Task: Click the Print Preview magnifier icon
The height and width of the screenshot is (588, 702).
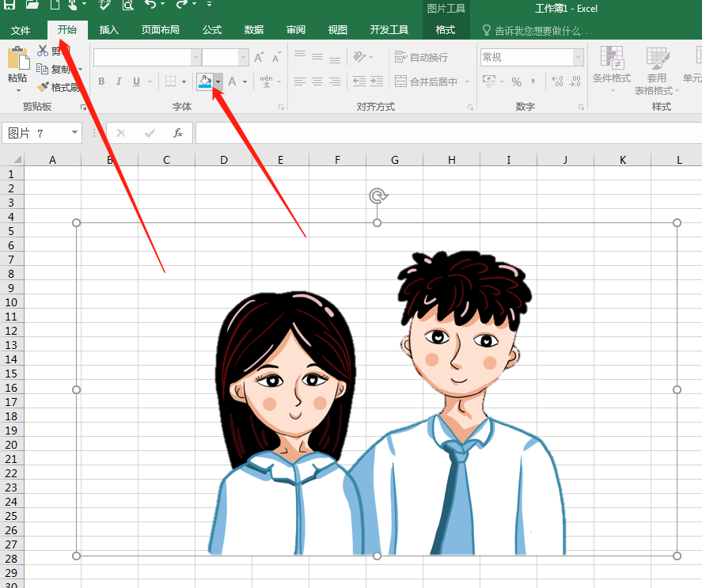Action: pyautogui.click(x=128, y=5)
